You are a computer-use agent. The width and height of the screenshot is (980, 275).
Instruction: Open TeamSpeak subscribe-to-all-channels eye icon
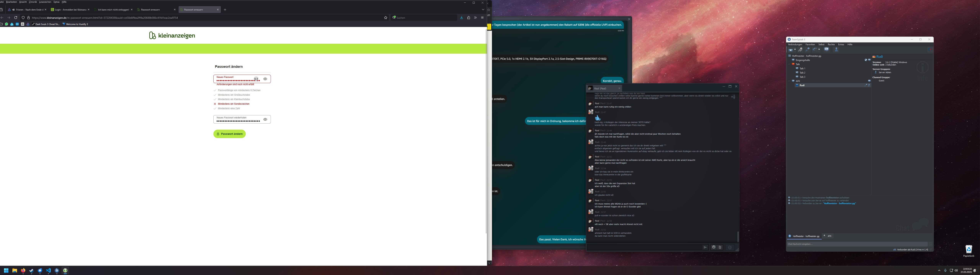tap(827, 49)
